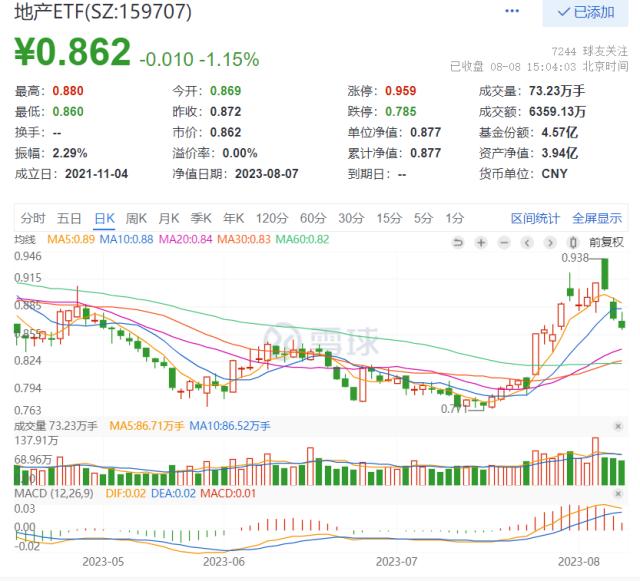Click the MA30:0.83 moving average label
Image resolution: width=640 pixels, height=581 pixels.
click(x=244, y=239)
